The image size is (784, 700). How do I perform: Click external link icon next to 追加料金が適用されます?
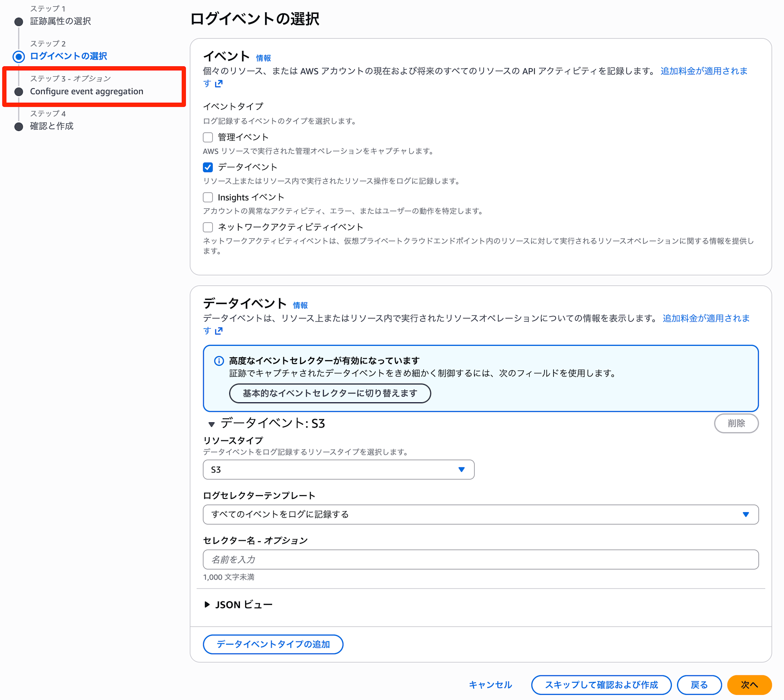point(218,83)
